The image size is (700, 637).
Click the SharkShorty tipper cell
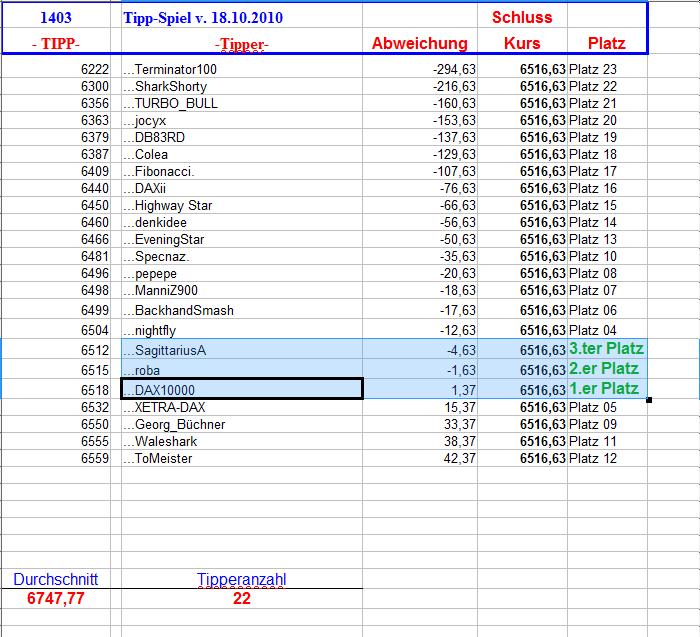coord(242,86)
